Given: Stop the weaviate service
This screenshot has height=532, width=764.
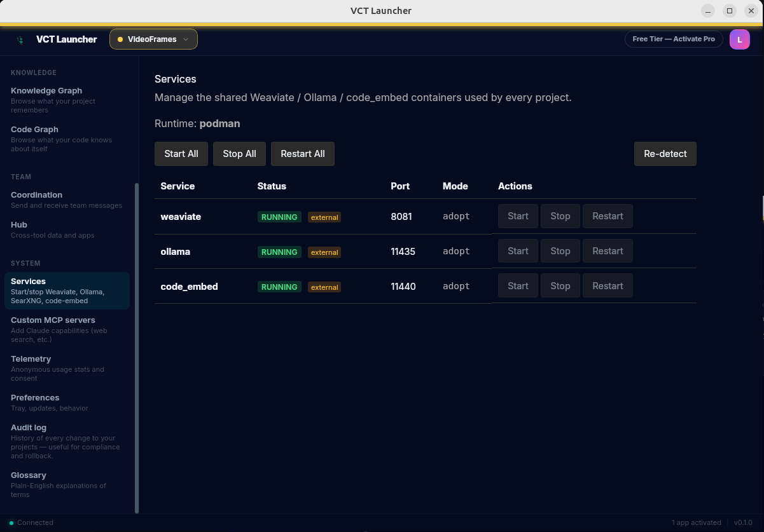Looking at the screenshot, I should click(x=560, y=216).
